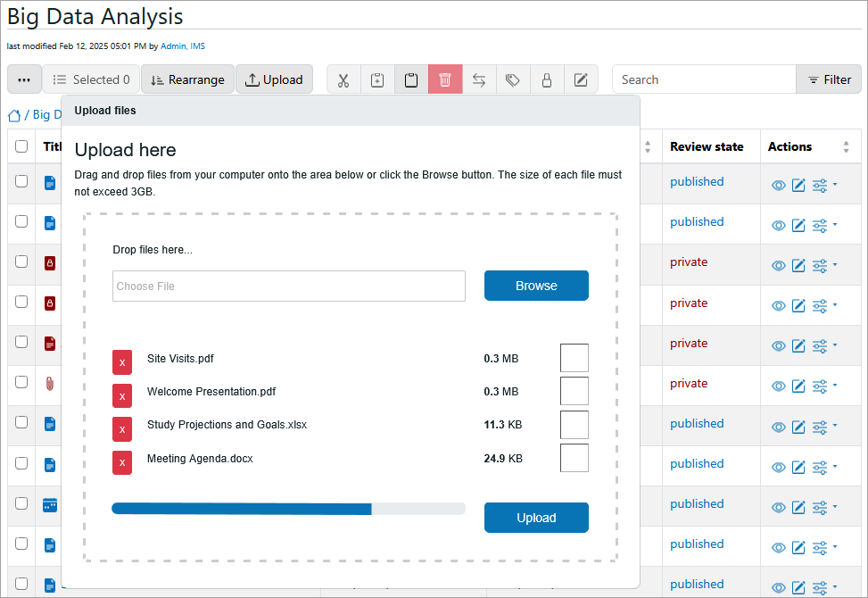Screen dimensions: 868x598
Task: Tick the box next to Welcome Presentation.pdf size
Action: click(x=574, y=391)
